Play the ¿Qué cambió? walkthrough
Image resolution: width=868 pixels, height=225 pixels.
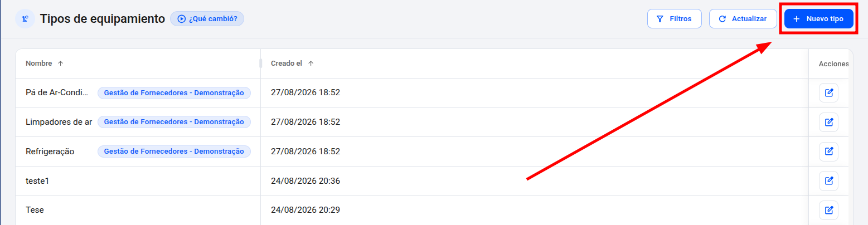[207, 18]
